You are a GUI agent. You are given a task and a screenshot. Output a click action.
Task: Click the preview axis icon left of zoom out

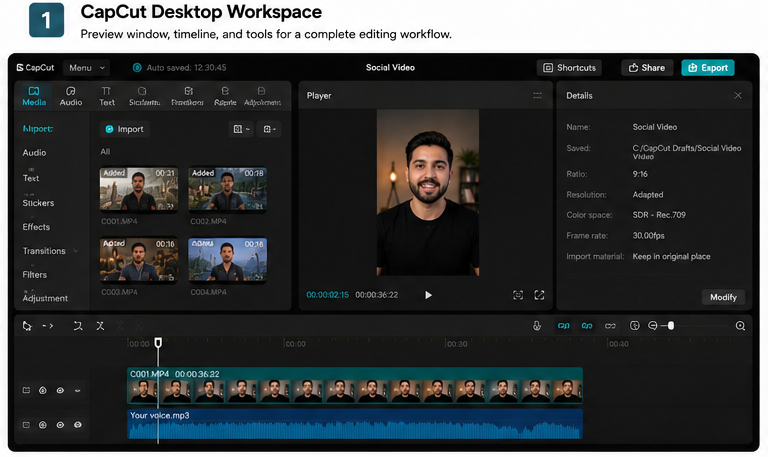coord(634,326)
